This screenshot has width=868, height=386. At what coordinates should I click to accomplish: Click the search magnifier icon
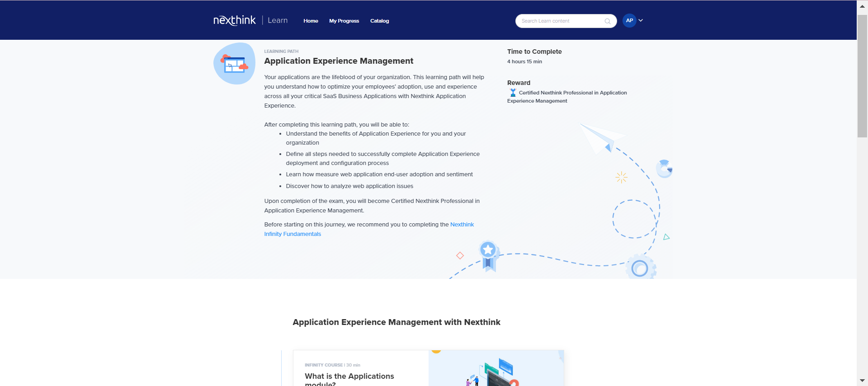[x=607, y=21]
